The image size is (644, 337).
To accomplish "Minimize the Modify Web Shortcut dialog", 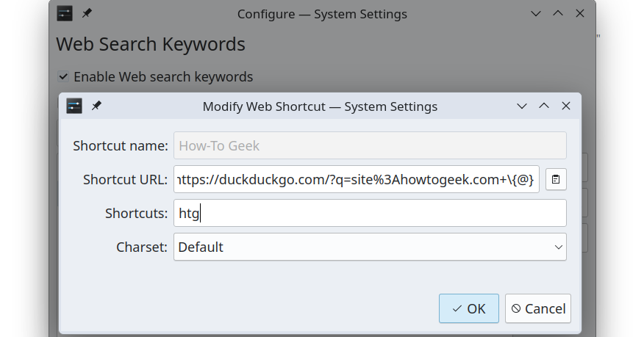I will (x=522, y=106).
